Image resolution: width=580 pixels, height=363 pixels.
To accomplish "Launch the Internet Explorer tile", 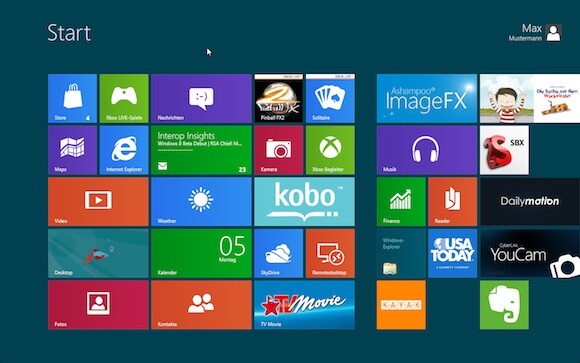I will [x=124, y=150].
